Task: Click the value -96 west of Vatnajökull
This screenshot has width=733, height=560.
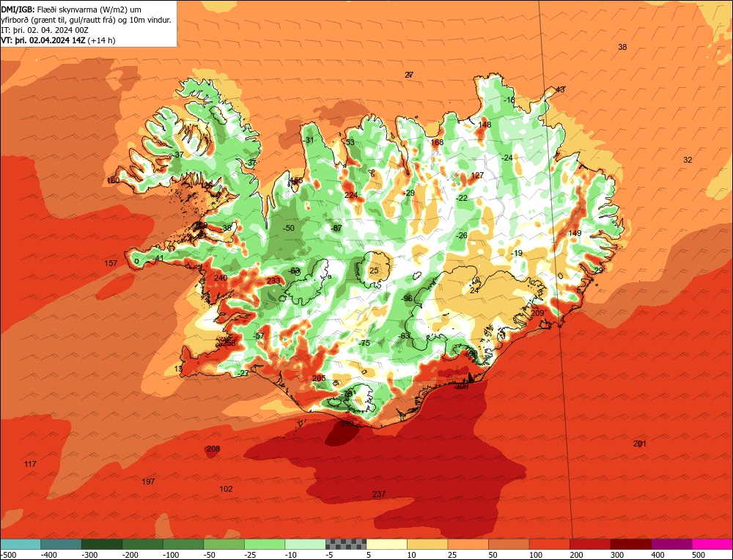Action: click(407, 299)
